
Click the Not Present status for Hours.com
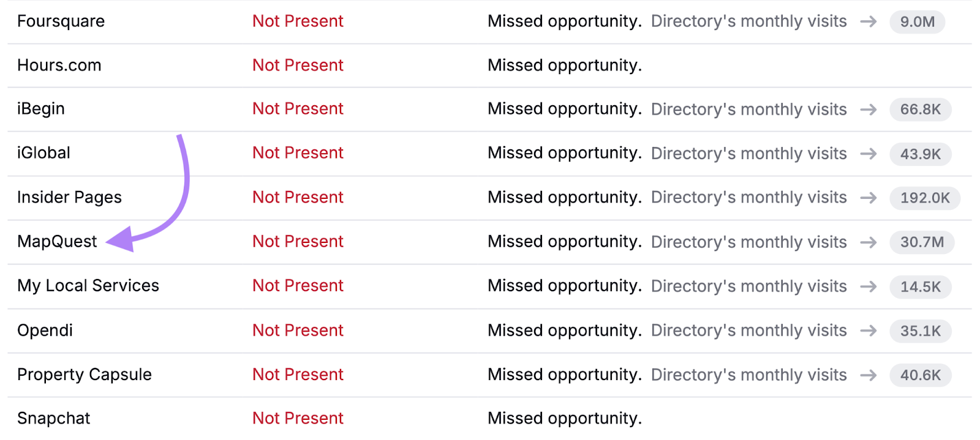pos(298,65)
